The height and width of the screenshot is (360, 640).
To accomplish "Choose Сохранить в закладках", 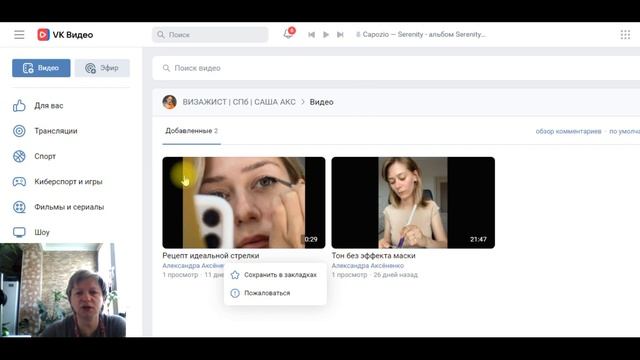I will click(275, 275).
